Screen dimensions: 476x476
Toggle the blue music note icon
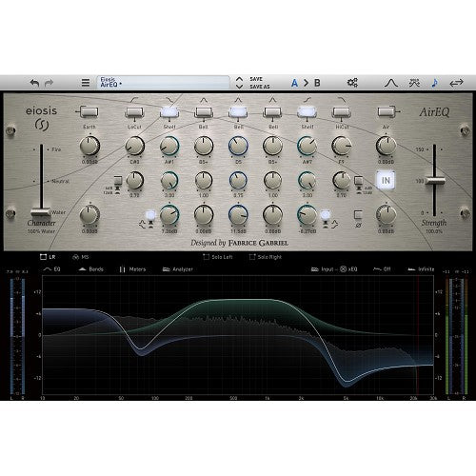coord(434,83)
